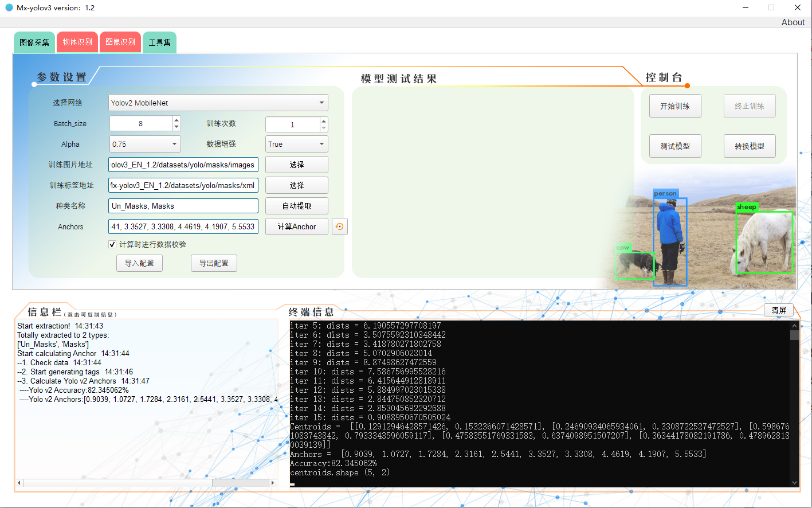Click the 终止训练 stop training button
The width and height of the screenshot is (812, 508).
750,106
